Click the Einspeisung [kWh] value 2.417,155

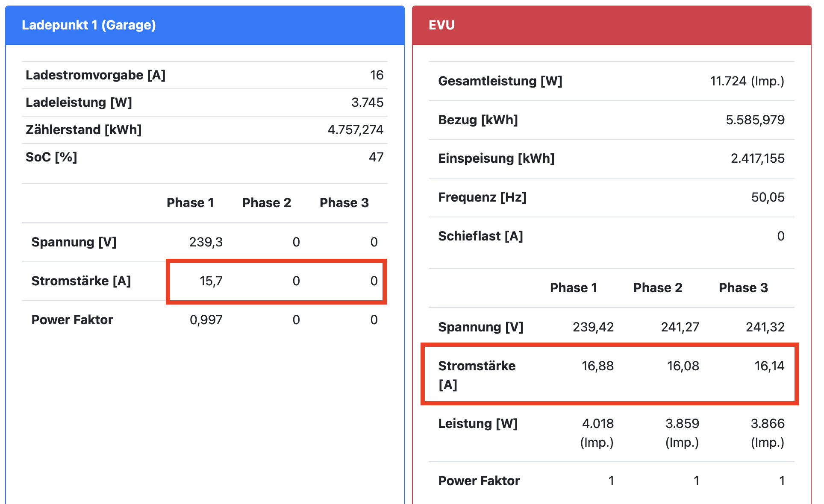(757, 158)
